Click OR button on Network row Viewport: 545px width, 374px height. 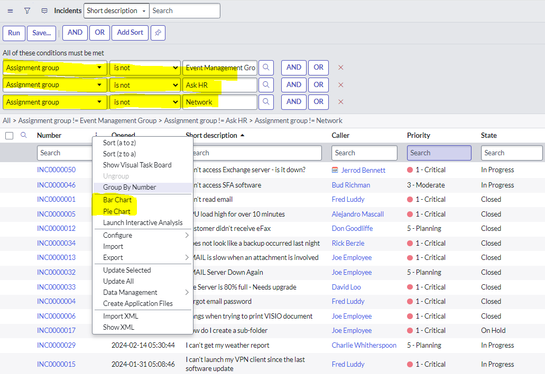pos(318,101)
